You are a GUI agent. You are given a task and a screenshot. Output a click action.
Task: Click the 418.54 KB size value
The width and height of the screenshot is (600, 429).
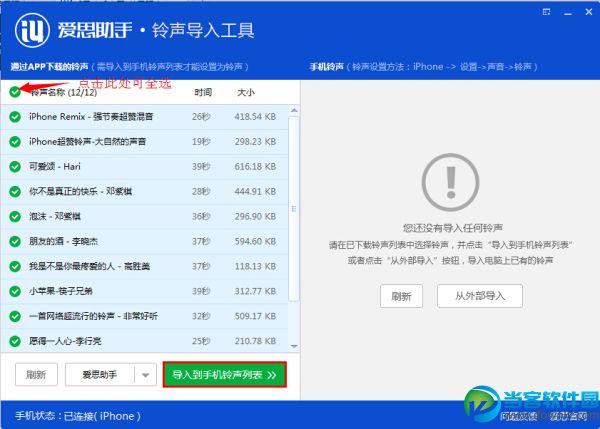[x=255, y=117]
